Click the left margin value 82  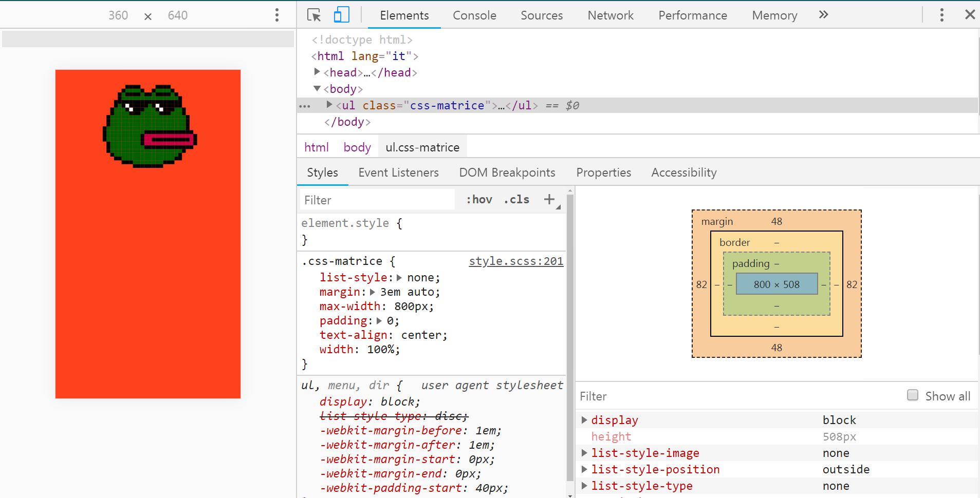point(701,284)
